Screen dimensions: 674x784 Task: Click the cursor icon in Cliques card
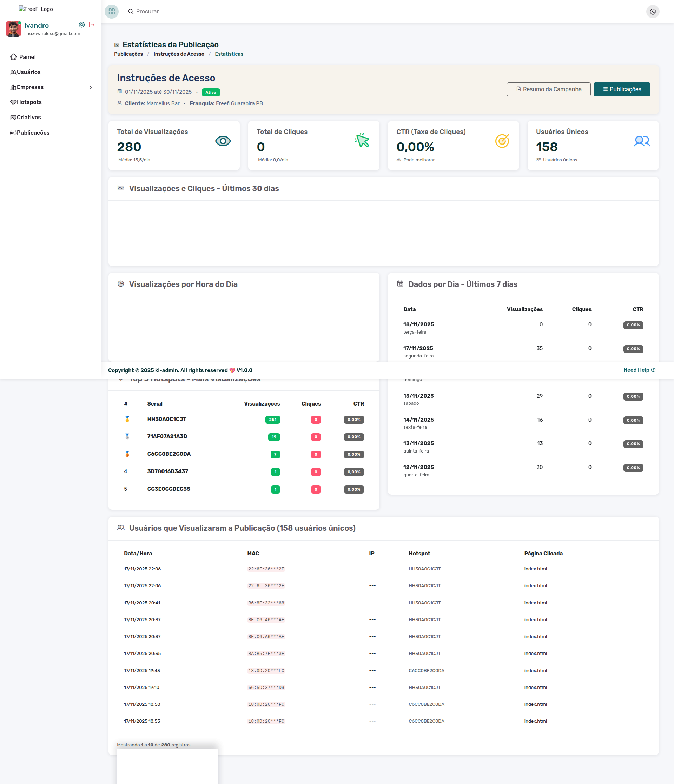click(362, 141)
